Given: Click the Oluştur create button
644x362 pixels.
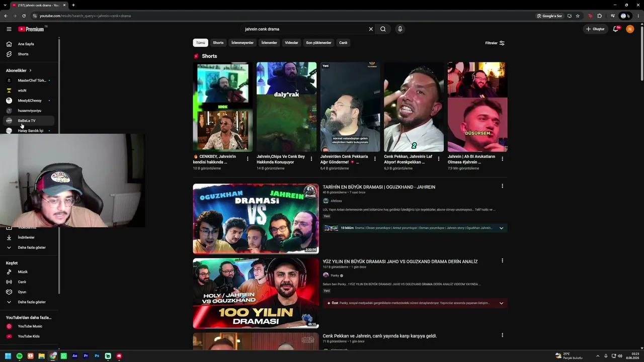Looking at the screenshot, I should (x=595, y=29).
